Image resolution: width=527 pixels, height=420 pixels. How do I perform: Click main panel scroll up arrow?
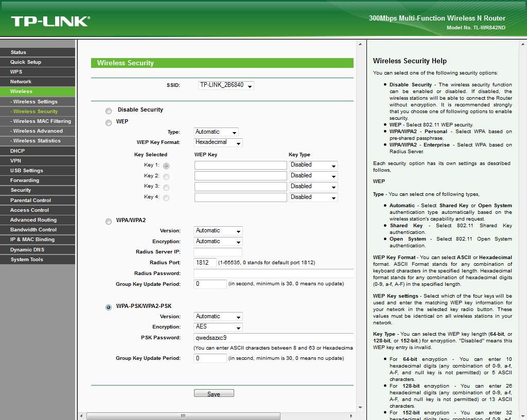[360, 44]
